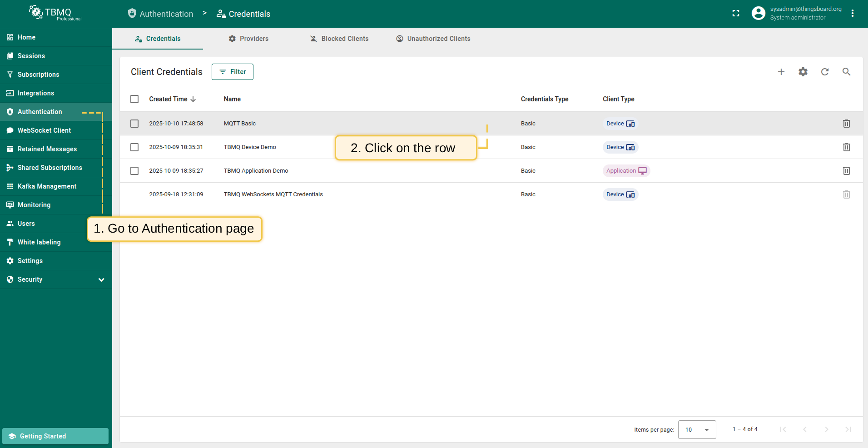Delete the MQTT Basic credentials
The height and width of the screenshot is (448, 868).
pos(846,124)
